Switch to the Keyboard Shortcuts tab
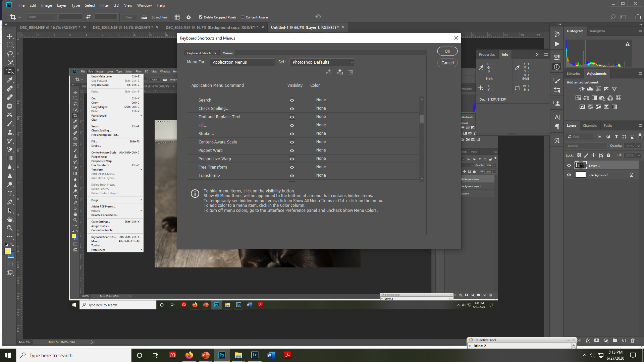Viewport: 644px width, 362px height. pyautogui.click(x=201, y=53)
